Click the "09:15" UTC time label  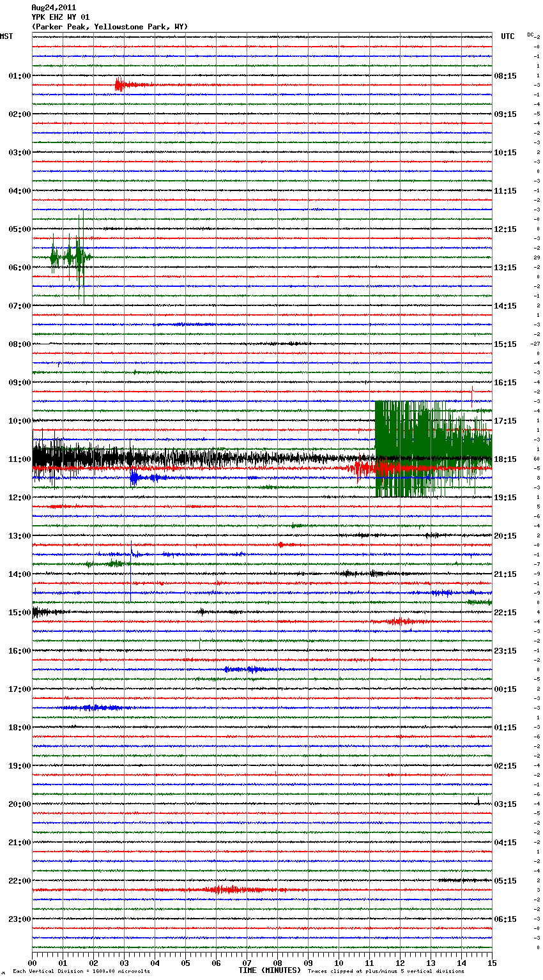tap(505, 114)
